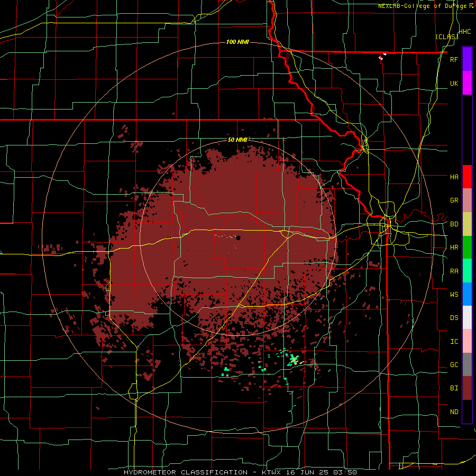Viewport: 476px width, 476px height.
Task: Click the magenta UK color swatch in the legend
Action: 467,83
